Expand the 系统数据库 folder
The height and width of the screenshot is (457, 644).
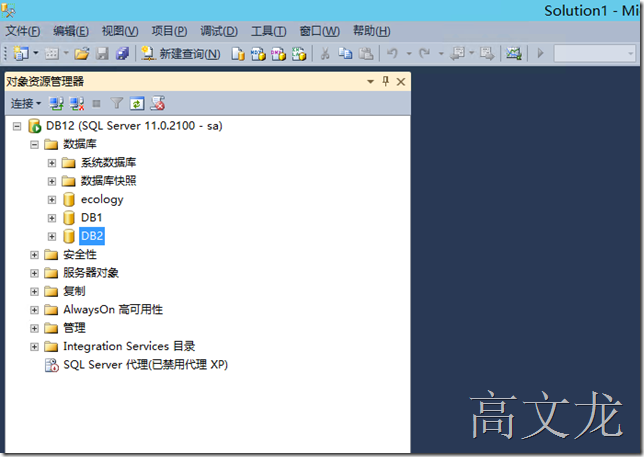[52, 163]
